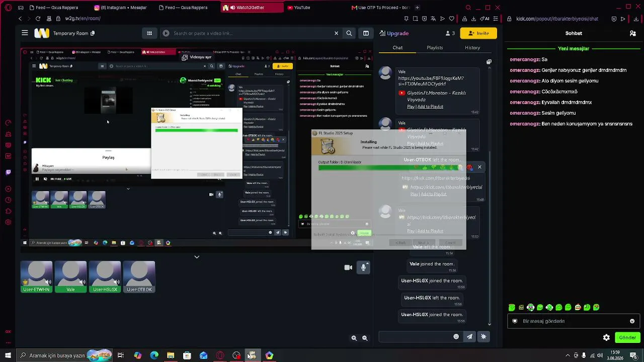Click the 'Temporary Room' name
644x362 pixels.
point(70,33)
